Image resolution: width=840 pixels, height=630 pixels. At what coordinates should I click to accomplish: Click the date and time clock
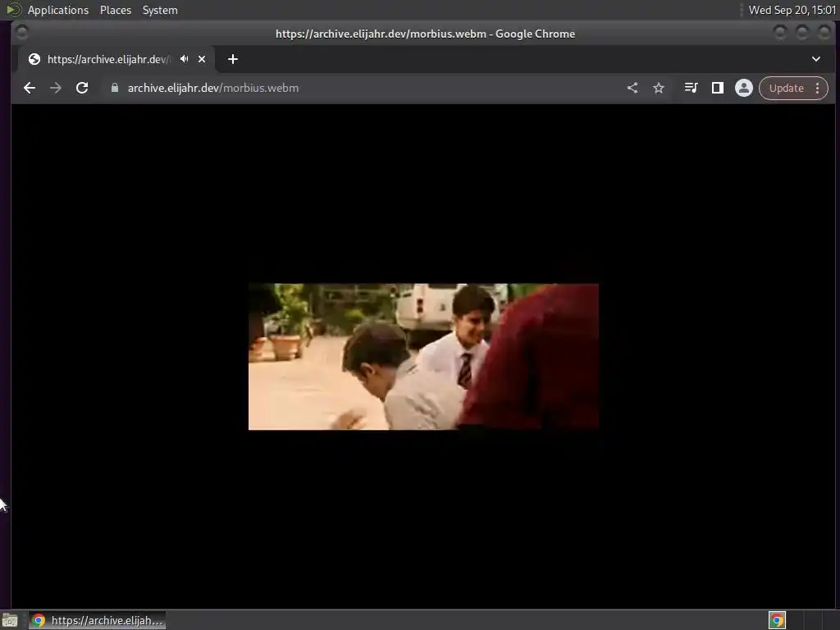point(792,10)
